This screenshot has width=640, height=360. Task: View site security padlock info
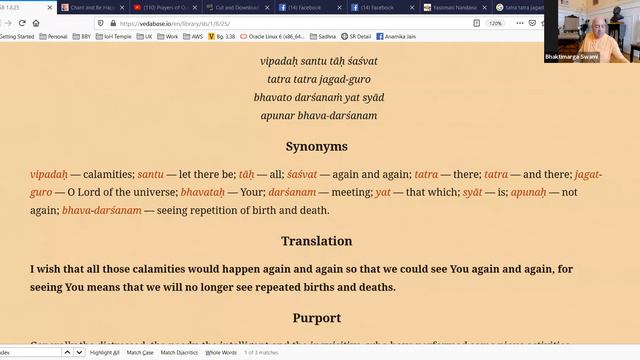pyautogui.click(x=113, y=23)
